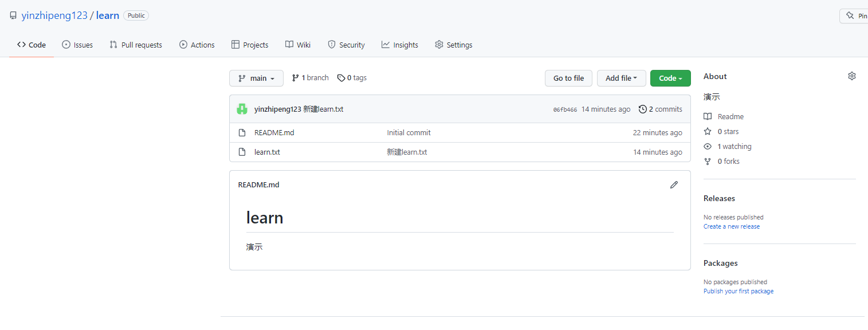
Task: View the 1 branch link
Action: (311, 78)
